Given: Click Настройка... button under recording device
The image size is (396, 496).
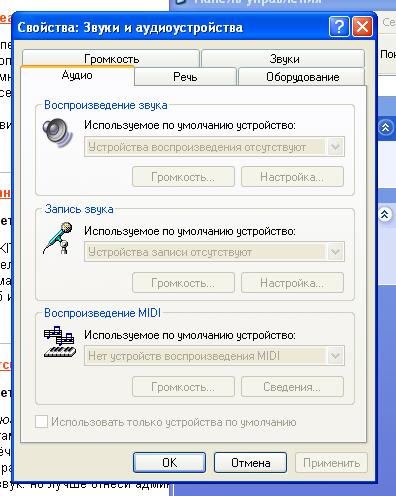Looking at the screenshot, I should pyautogui.click(x=292, y=283).
